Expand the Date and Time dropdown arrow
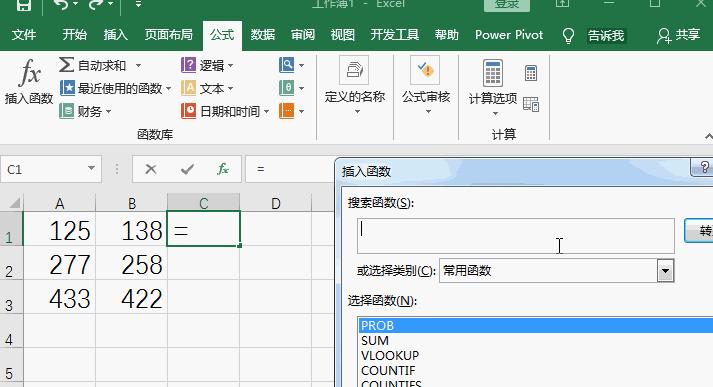Viewport: 713px width, 387px height. point(266,111)
